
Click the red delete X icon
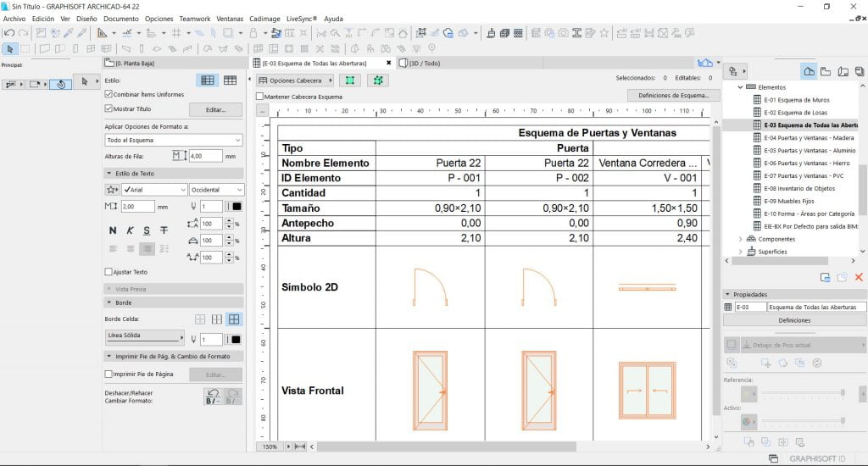(858, 278)
